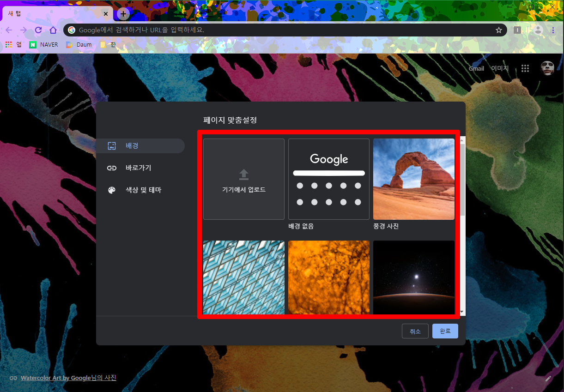Open the 앱 apps bookmark

[13, 45]
